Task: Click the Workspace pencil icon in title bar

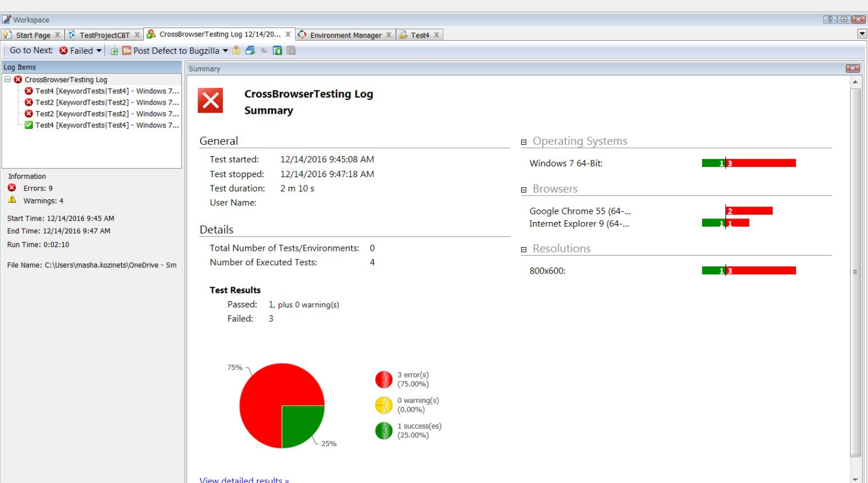Action: (7, 20)
